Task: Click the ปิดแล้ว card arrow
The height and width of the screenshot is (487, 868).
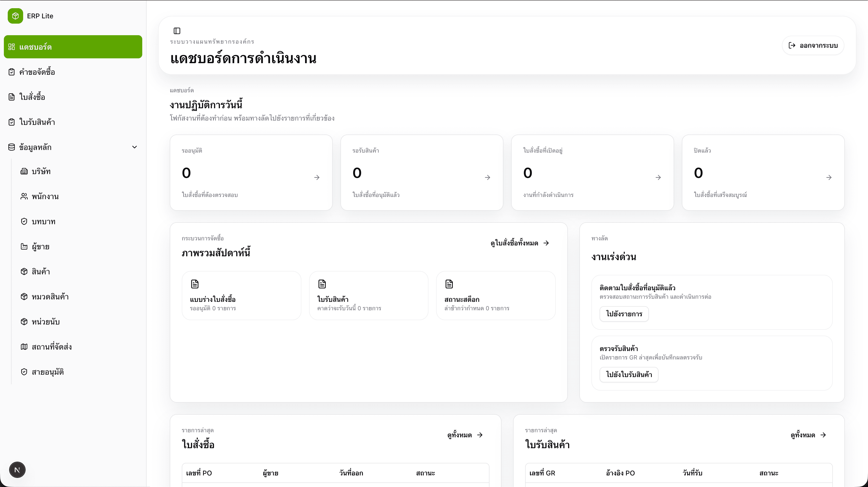Action: click(x=829, y=177)
